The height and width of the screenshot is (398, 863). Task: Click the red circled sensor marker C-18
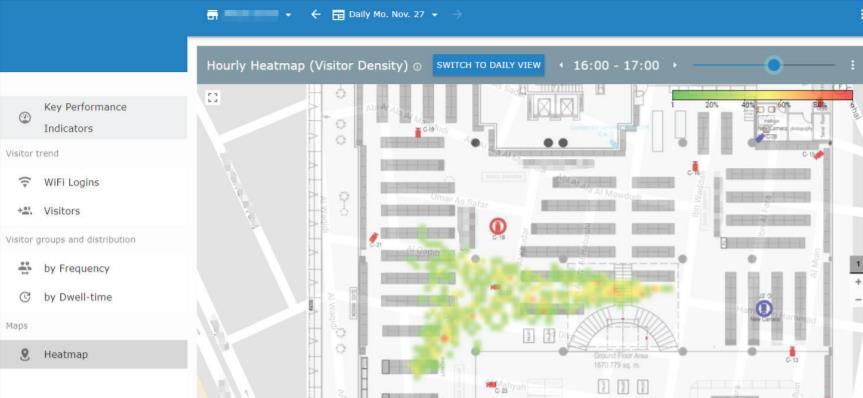(499, 226)
